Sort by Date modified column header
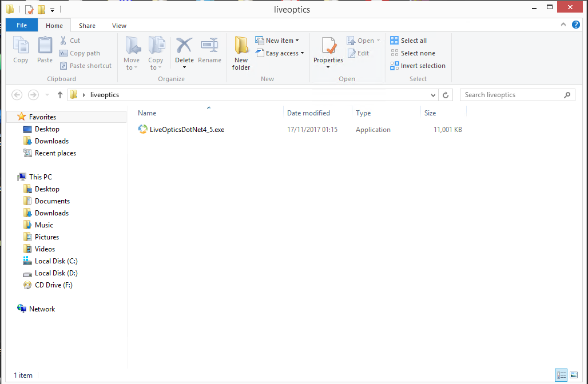588x384 pixels. coord(308,113)
